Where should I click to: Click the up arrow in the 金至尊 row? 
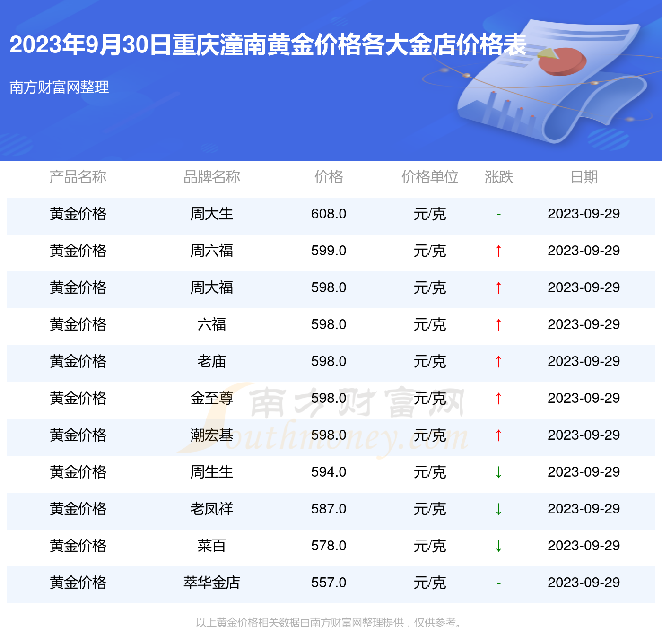[x=498, y=398]
